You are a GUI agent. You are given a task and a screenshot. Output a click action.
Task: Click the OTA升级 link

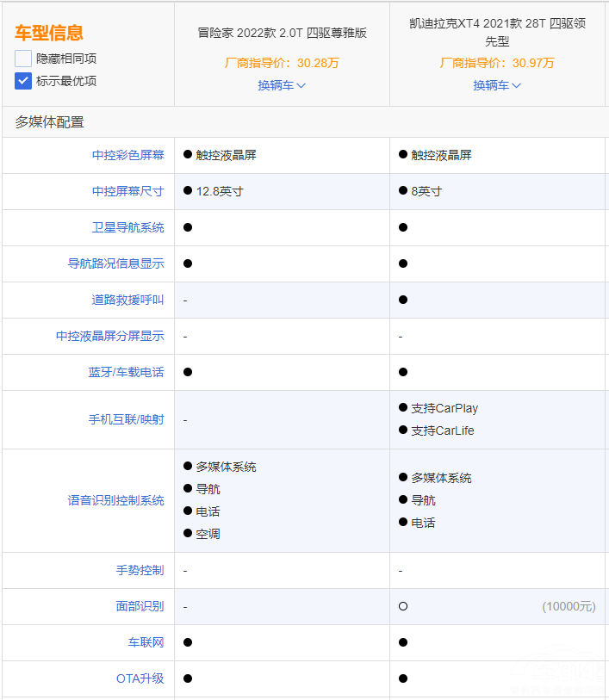[140, 678]
